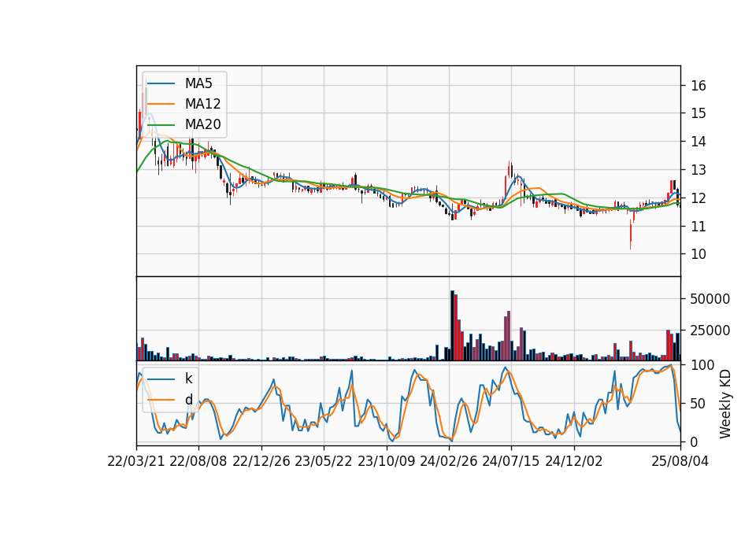The height and width of the screenshot is (543, 756).
Task: Click the tallest volume bar near 24/02/26
Action: (452, 326)
